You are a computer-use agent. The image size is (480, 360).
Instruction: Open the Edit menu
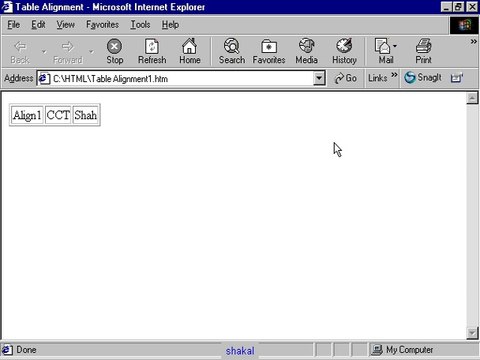tap(38, 25)
